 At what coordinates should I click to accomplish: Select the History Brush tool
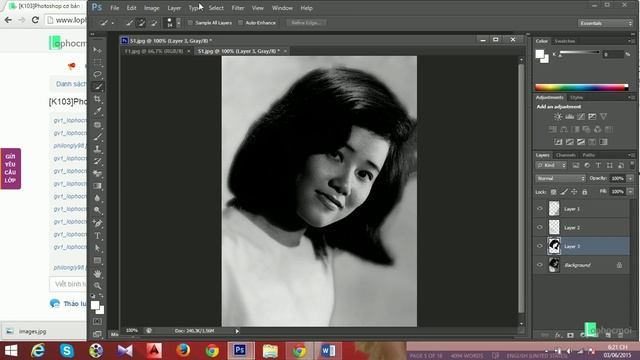(97, 162)
